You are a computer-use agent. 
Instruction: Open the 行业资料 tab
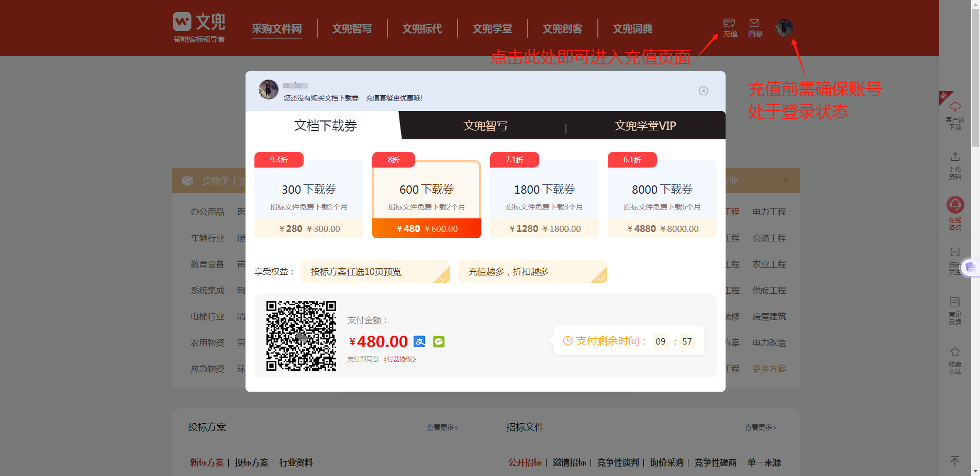[296, 462]
